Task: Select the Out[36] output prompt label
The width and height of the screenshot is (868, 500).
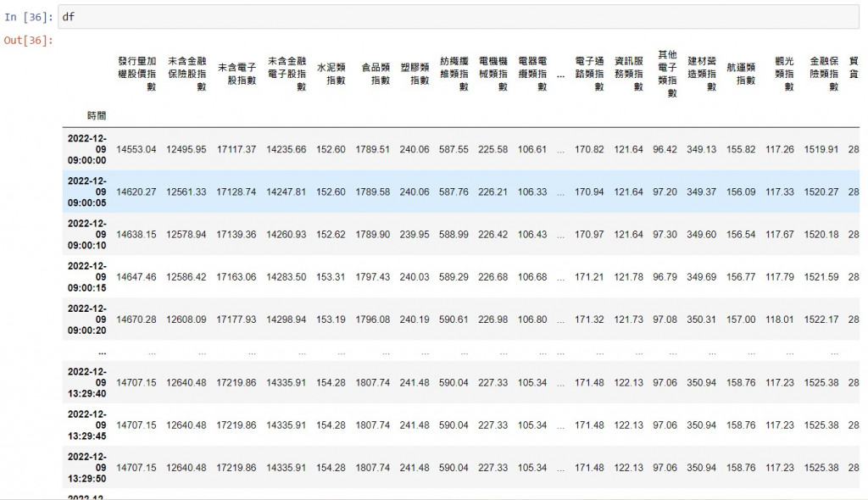Action: click(28, 41)
